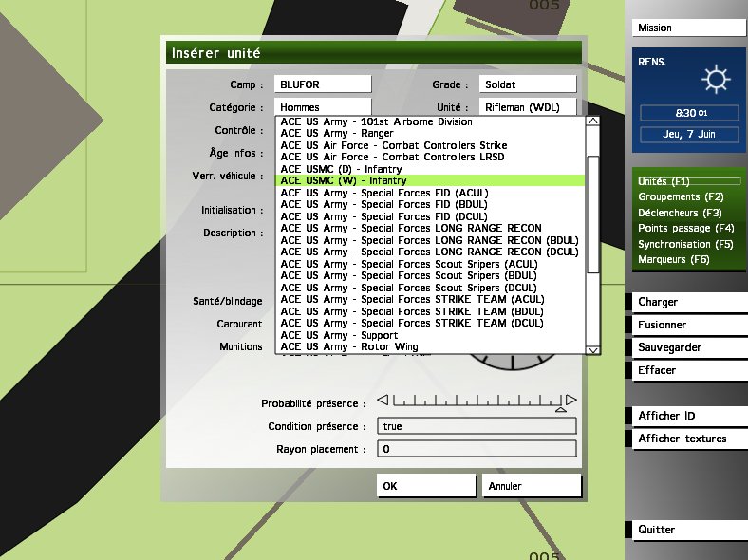This screenshot has height=560, width=748.
Task: Click the faction list scrollbar thumb
Action: [x=592, y=215]
